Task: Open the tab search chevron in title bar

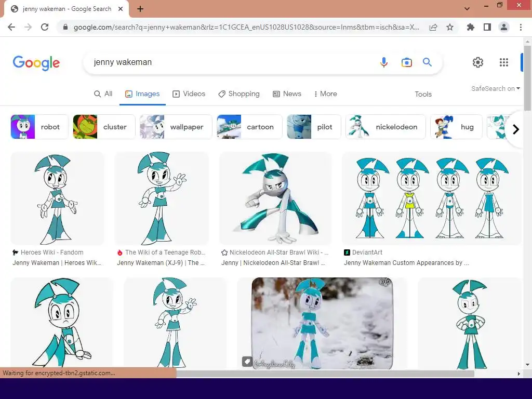Action: (x=467, y=9)
